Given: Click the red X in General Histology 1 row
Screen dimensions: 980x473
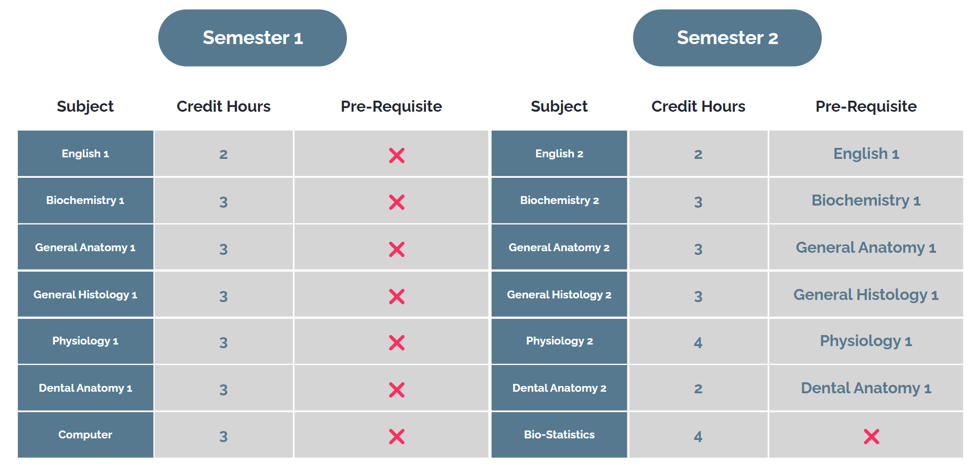Looking at the screenshot, I should [397, 296].
